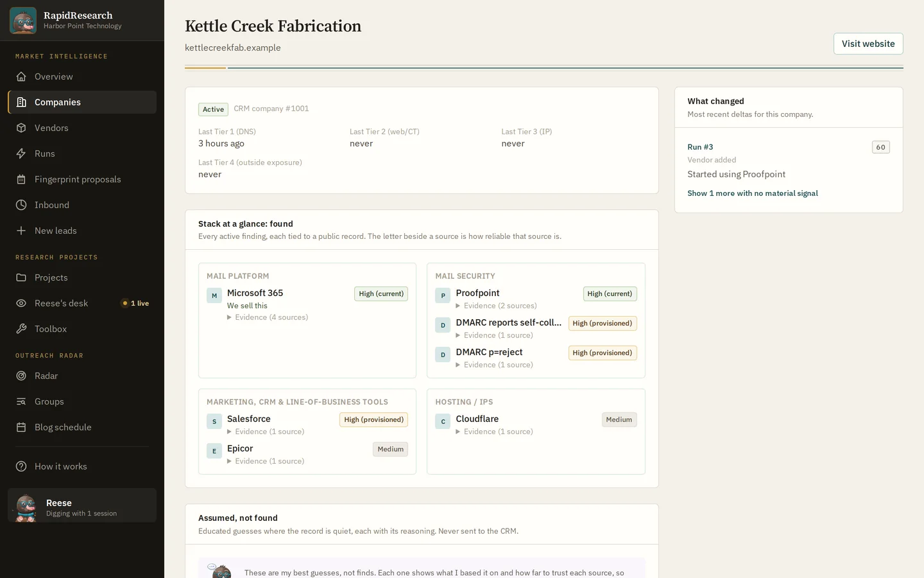Click the Vendors box icon

(x=21, y=128)
